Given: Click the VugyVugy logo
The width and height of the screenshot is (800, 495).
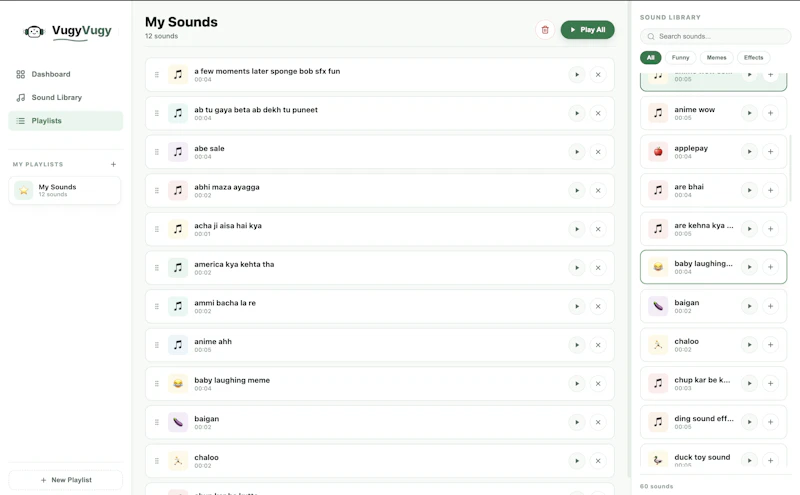Looking at the screenshot, I should click(68, 32).
